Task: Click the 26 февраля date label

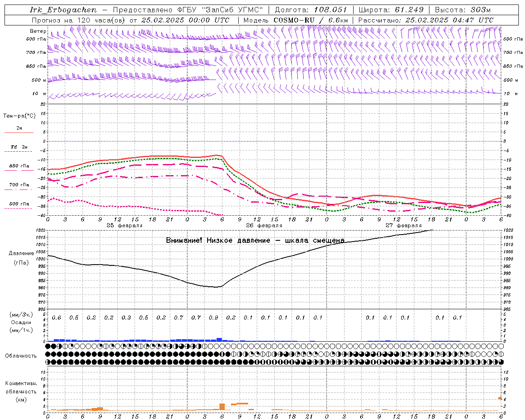Action: tap(264, 226)
